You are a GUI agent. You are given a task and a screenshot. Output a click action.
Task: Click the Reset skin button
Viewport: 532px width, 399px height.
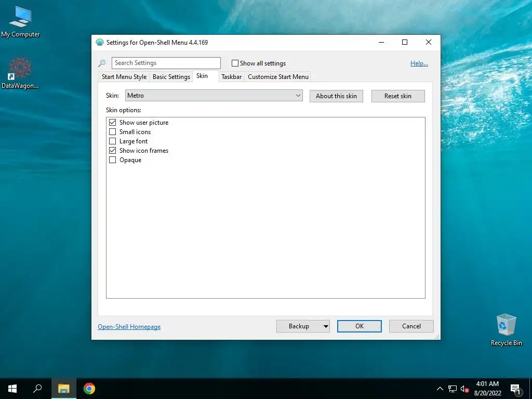[x=398, y=96]
